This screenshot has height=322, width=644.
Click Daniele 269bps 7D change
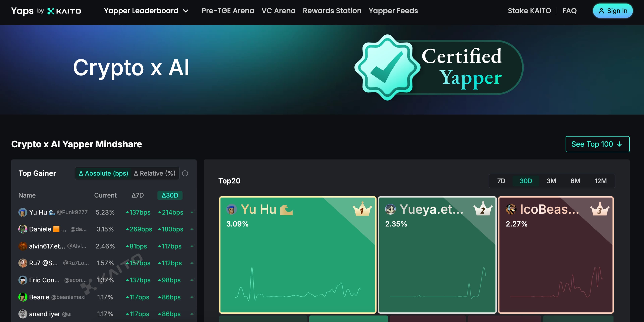click(139, 229)
